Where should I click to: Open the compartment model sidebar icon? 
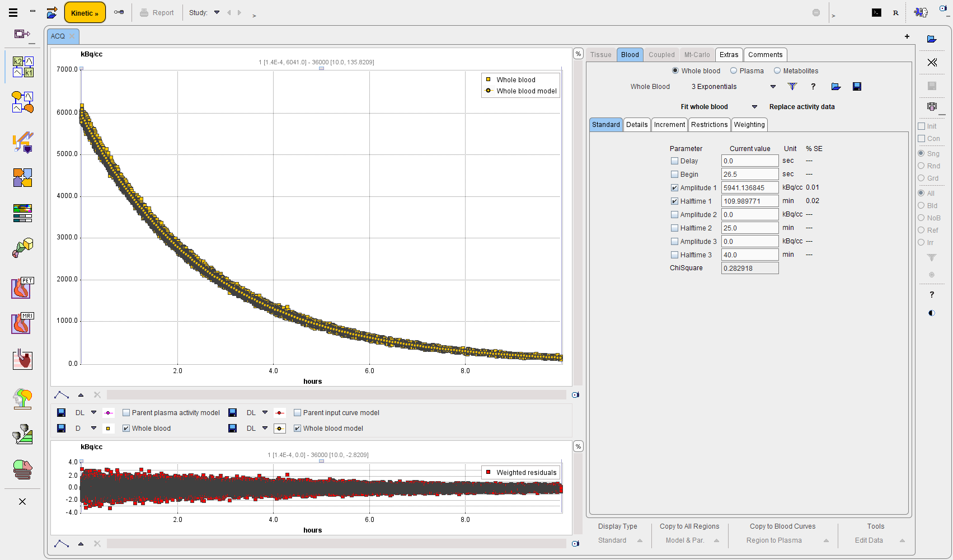[23, 102]
